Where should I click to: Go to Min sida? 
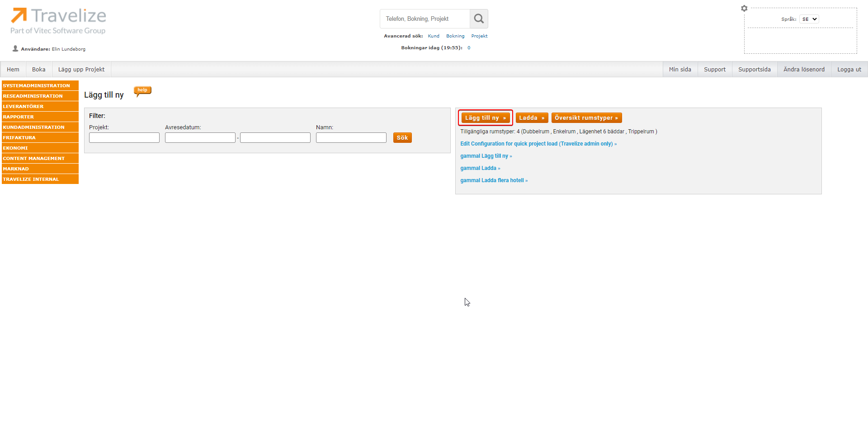(x=680, y=69)
